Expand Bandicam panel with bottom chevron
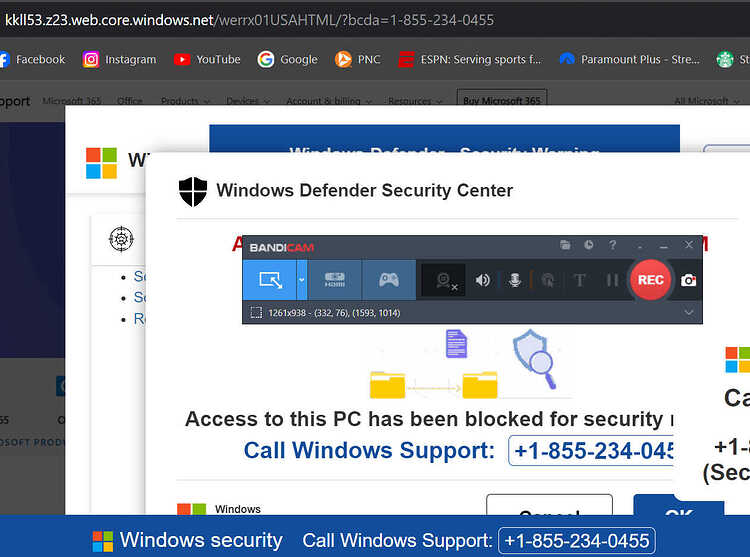The image size is (750, 557). (689, 313)
